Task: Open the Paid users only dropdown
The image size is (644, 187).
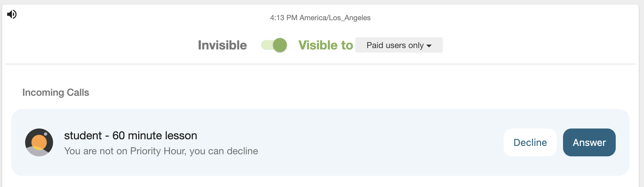Action: pos(399,45)
